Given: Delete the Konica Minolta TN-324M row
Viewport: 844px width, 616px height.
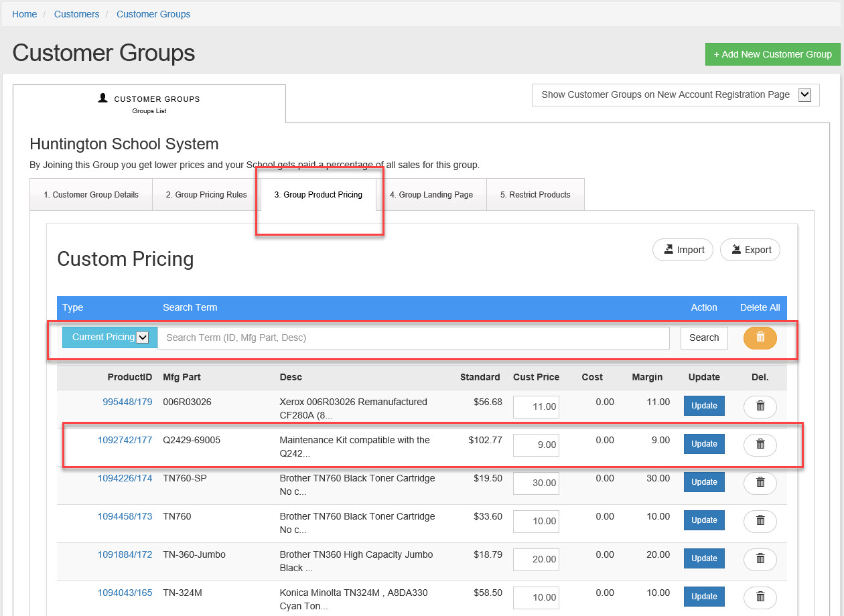Looking at the screenshot, I should 760,597.
